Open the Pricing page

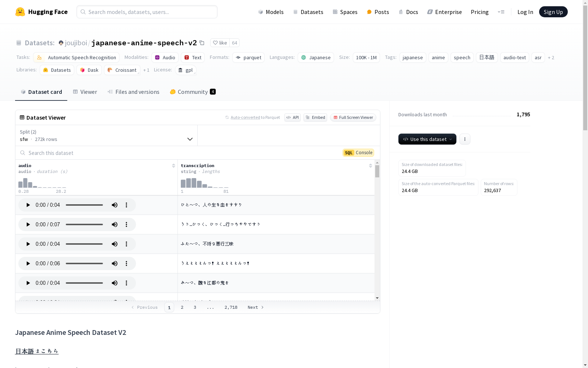[480, 12]
